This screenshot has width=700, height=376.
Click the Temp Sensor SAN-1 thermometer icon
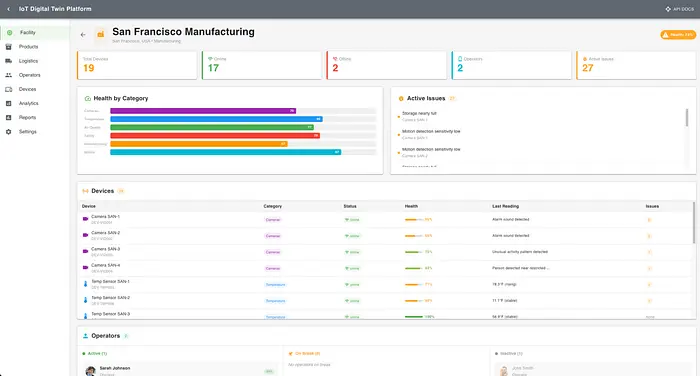pyautogui.click(x=85, y=284)
